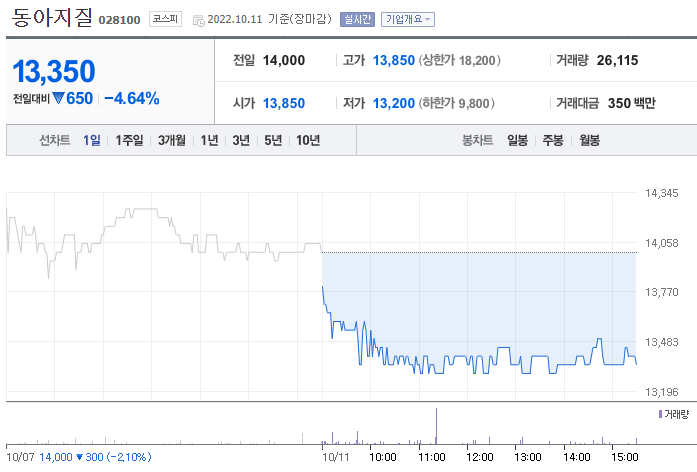Click the 14,345 y-axis label

point(661,193)
